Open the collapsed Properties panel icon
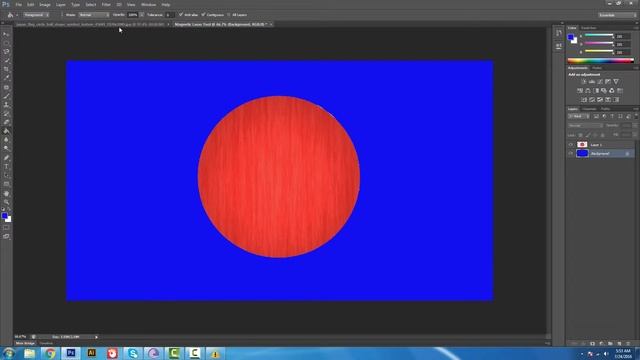The height and width of the screenshot is (360, 640). [x=559, y=46]
